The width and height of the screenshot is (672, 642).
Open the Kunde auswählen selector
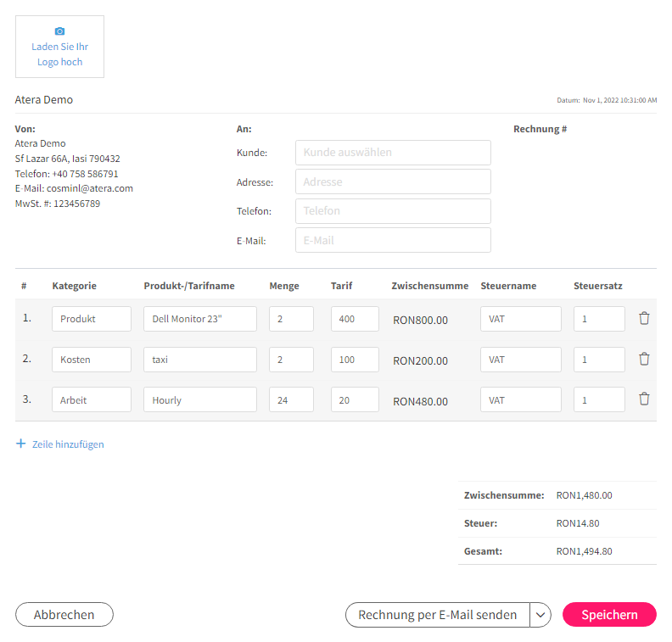pyautogui.click(x=393, y=153)
